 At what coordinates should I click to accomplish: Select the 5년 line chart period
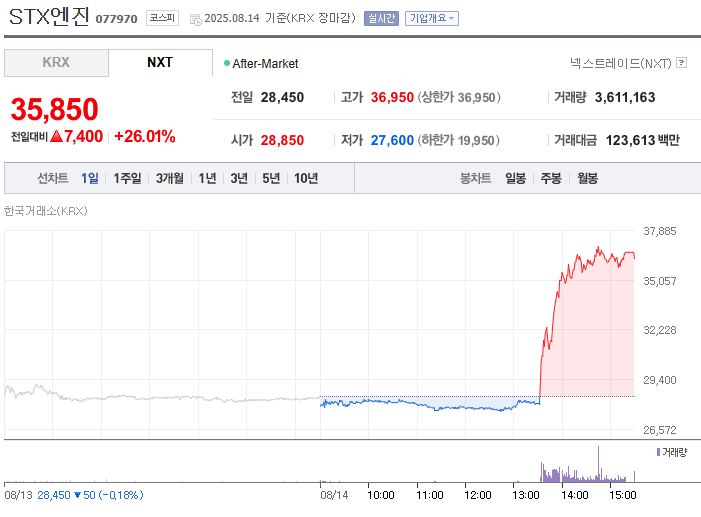click(271, 178)
